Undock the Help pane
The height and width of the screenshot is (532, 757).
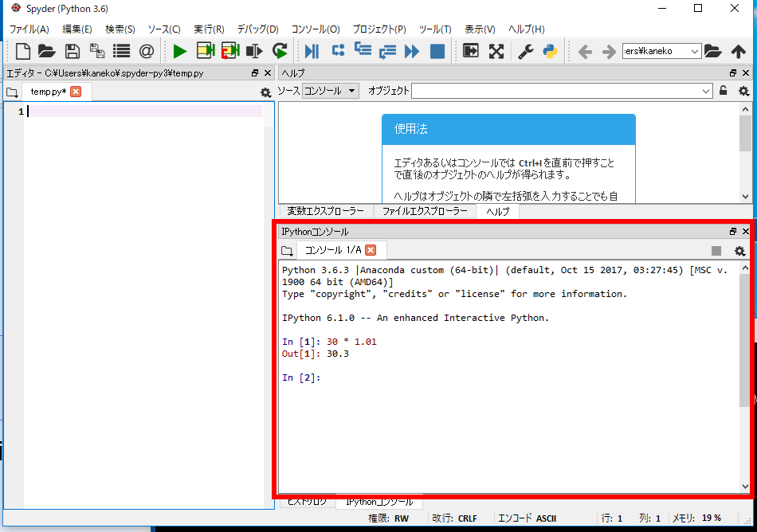[733, 72]
